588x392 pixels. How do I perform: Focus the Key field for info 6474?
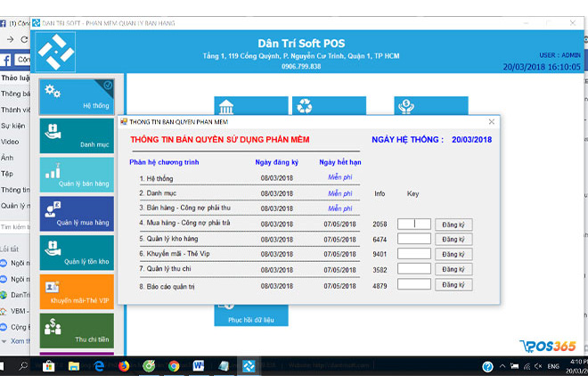point(414,239)
